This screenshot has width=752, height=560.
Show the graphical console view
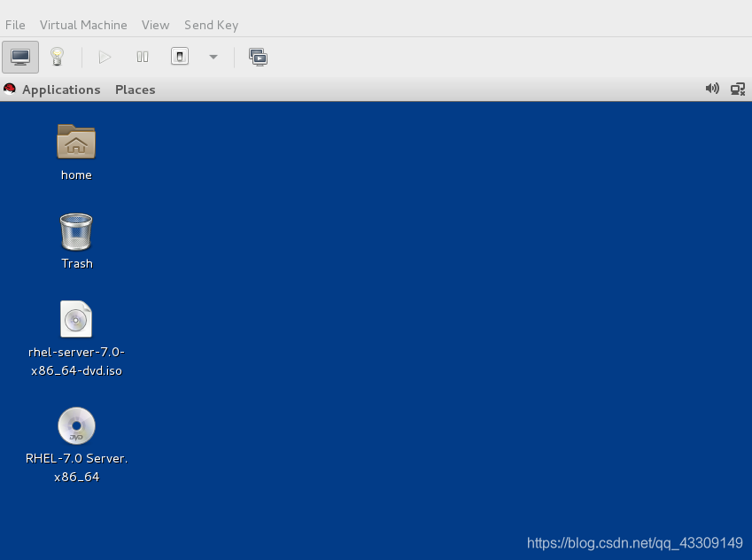pyautogui.click(x=20, y=57)
